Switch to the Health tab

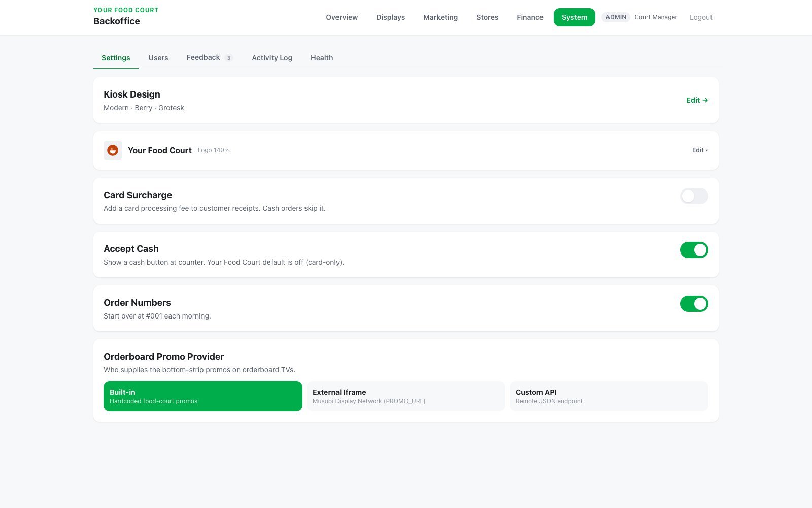(x=322, y=58)
